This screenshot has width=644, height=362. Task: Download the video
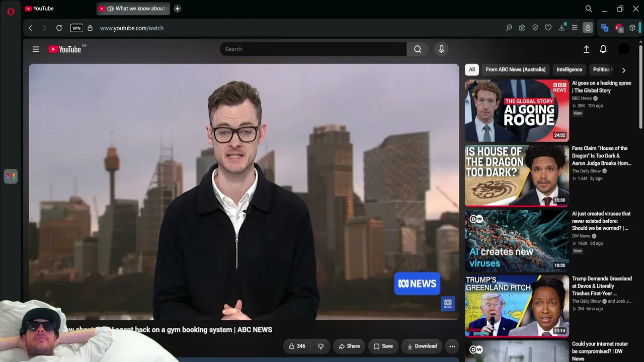click(x=422, y=346)
